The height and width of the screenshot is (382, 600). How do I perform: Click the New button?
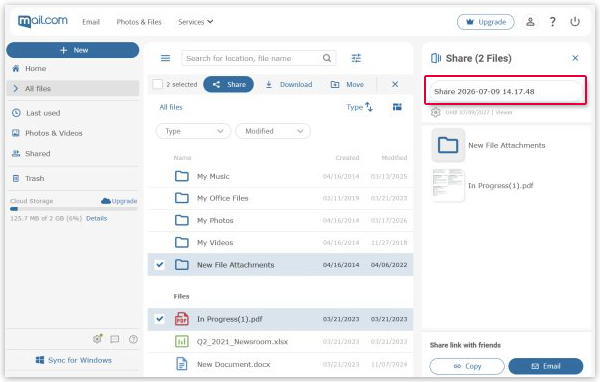[73, 50]
